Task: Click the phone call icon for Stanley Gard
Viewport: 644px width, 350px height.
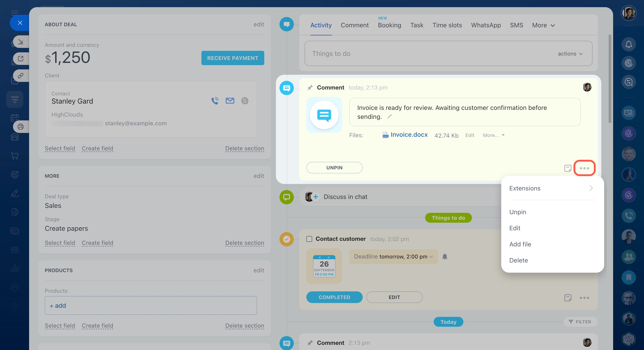Action: 215,101
